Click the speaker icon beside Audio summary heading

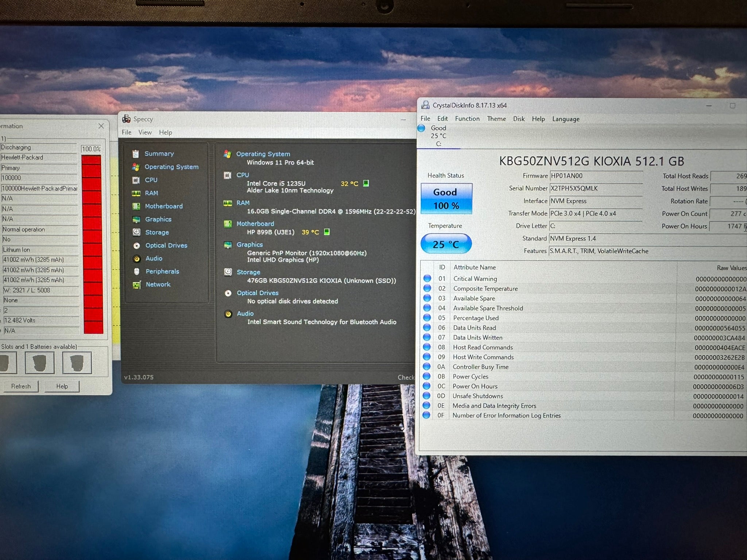[x=228, y=314]
